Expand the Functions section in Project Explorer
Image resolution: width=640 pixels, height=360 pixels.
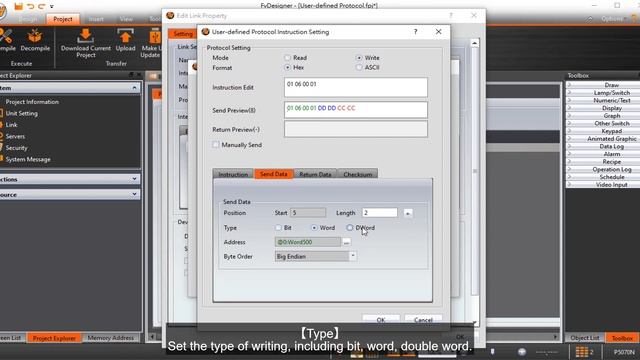click(134, 179)
